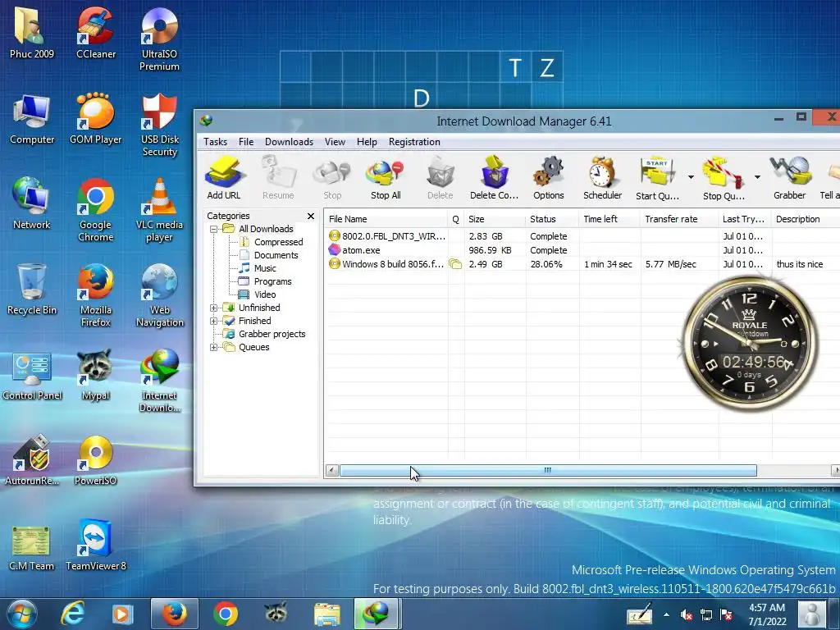Select the Programs category
The width and height of the screenshot is (840, 630).
[272, 281]
